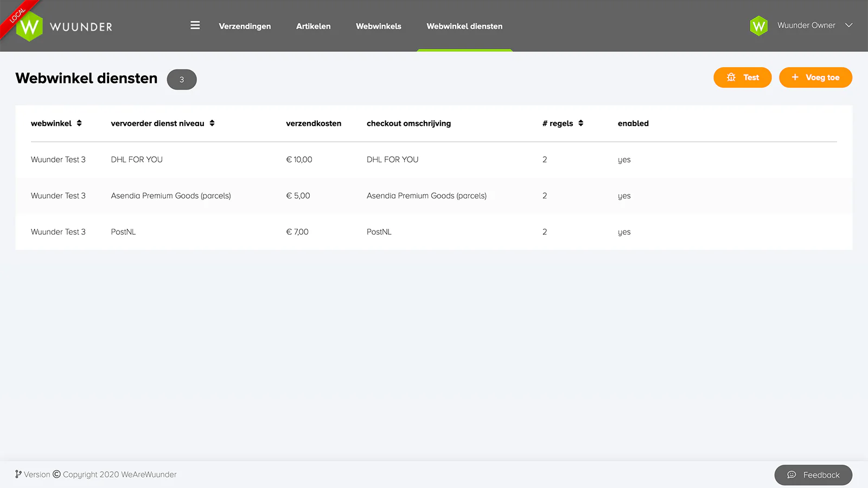Click enabled yes value in DHL row
This screenshot has width=868, height=488.
pyautogui.click(x=624, y=160)
